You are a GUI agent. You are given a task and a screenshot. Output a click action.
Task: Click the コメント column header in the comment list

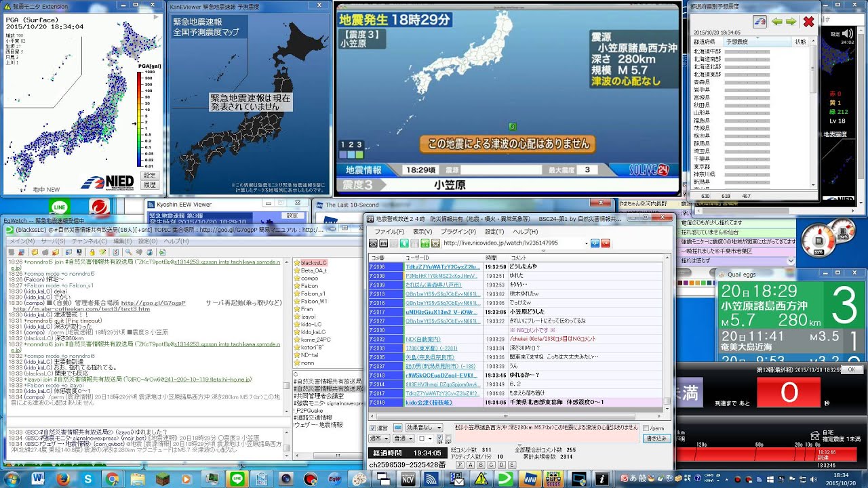tap(586, 258)
